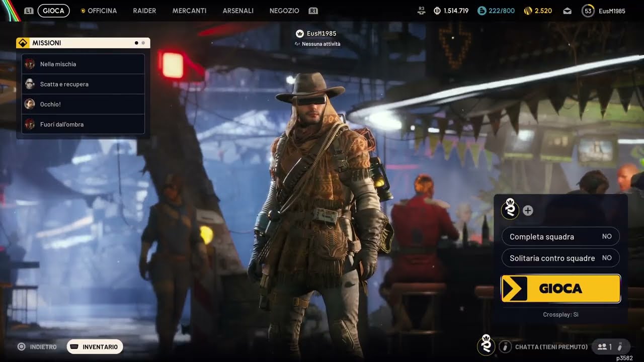
Task: Open the mail inbox envelope icon
Action: [567, 11]
